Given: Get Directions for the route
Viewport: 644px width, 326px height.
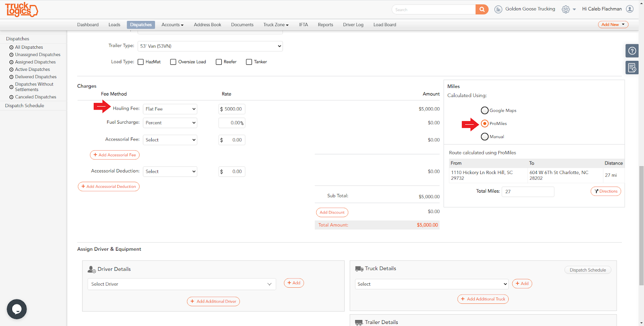Looking at the screenshot, I should [x=606, y=191].
